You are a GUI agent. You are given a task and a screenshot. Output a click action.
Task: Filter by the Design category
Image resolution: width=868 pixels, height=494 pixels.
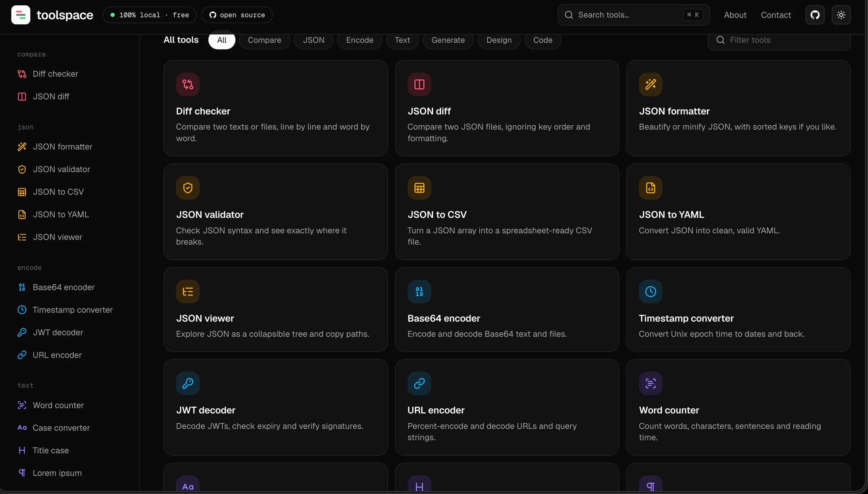499,40
